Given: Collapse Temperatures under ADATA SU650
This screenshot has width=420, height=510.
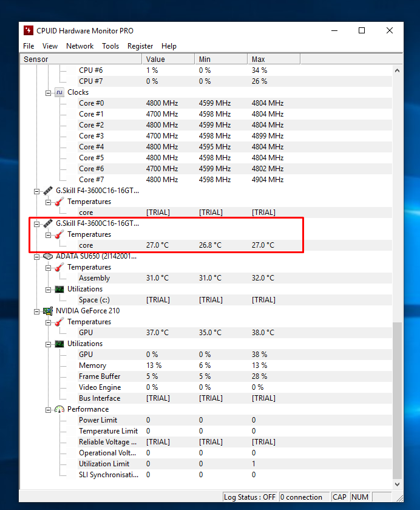Looking at the screenshot, I should pos(48,268).
